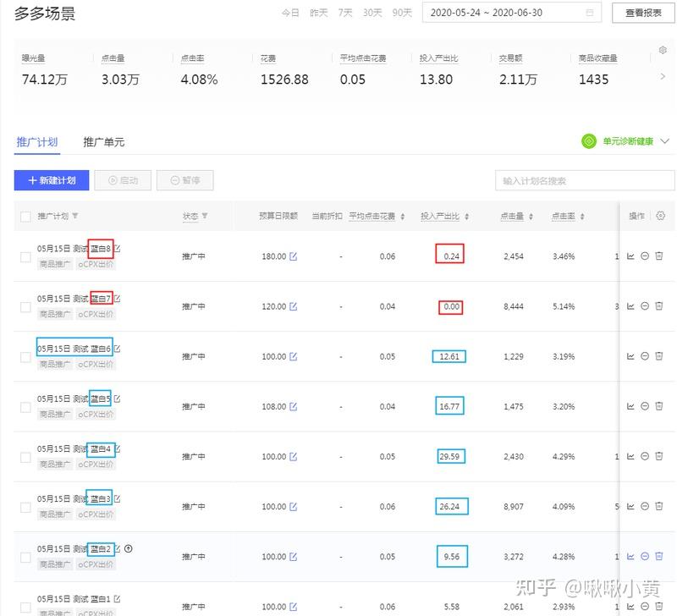The image size is (677, 616).
Task: Select the checkbox for plan 测试蓝白4
Action: (25, 456)
